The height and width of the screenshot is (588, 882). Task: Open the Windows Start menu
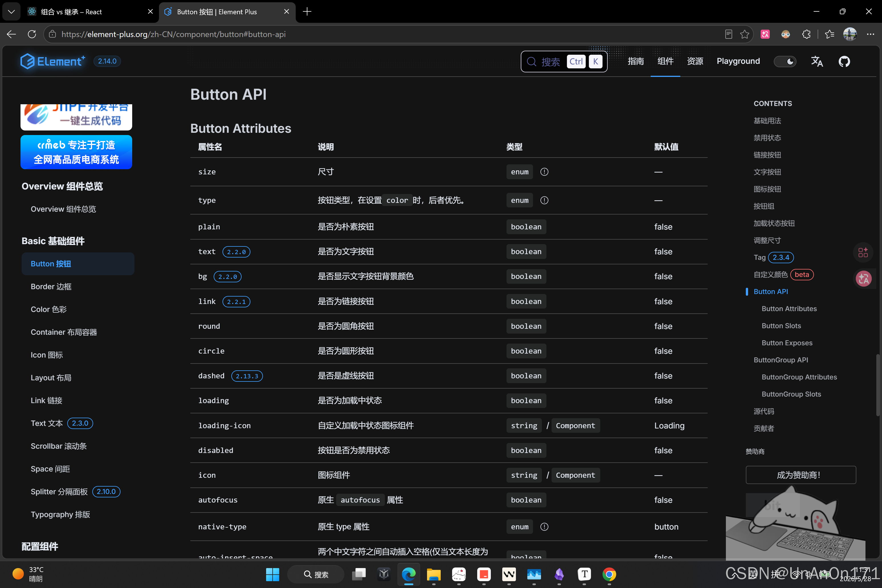coord(273,574)
